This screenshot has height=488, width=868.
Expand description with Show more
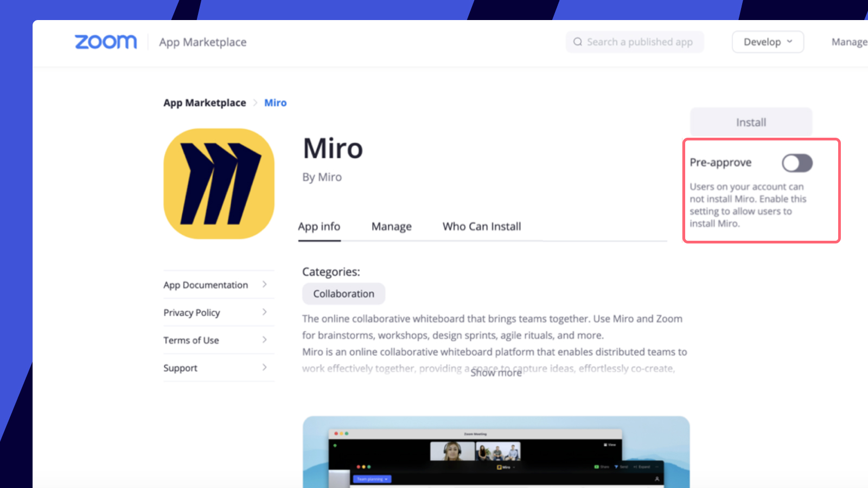[496, 373]
